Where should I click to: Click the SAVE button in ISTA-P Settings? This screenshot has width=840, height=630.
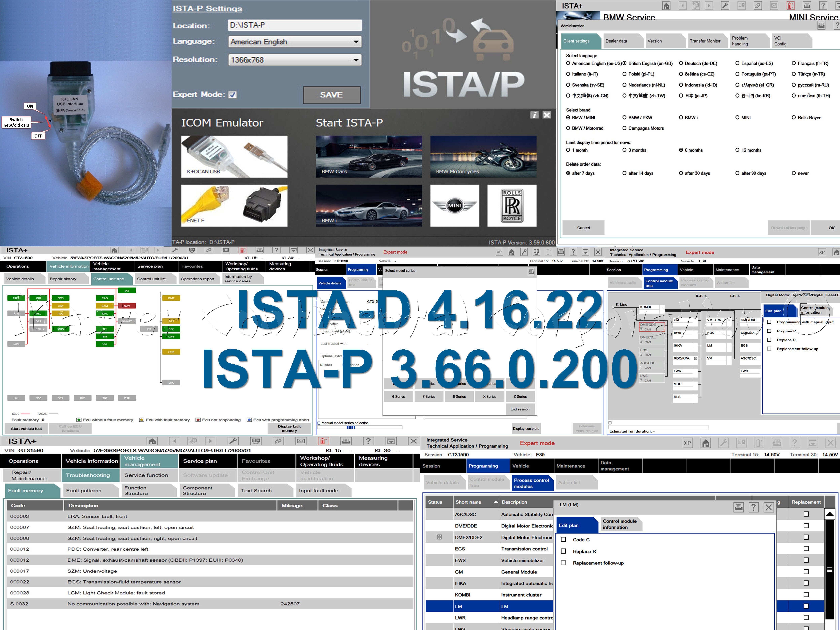pos(332,95)
